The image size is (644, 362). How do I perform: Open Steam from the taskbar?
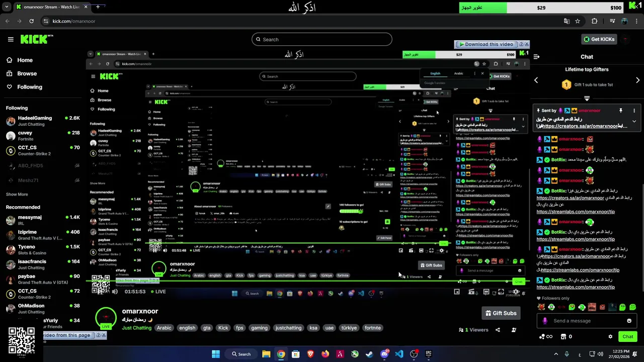tap(369, 354)
